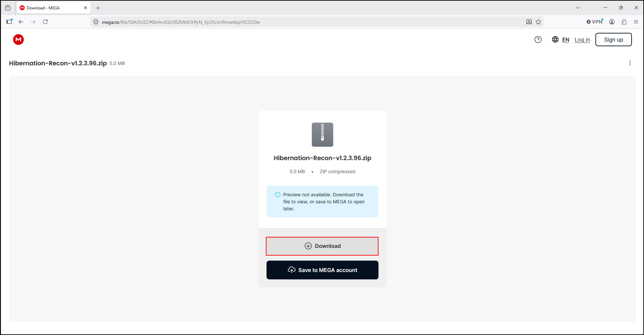This screenshot has height=335, width=644.
Task: Click the MEGA logo home icon
Action: pyautogui.click(x=18, y=40)
